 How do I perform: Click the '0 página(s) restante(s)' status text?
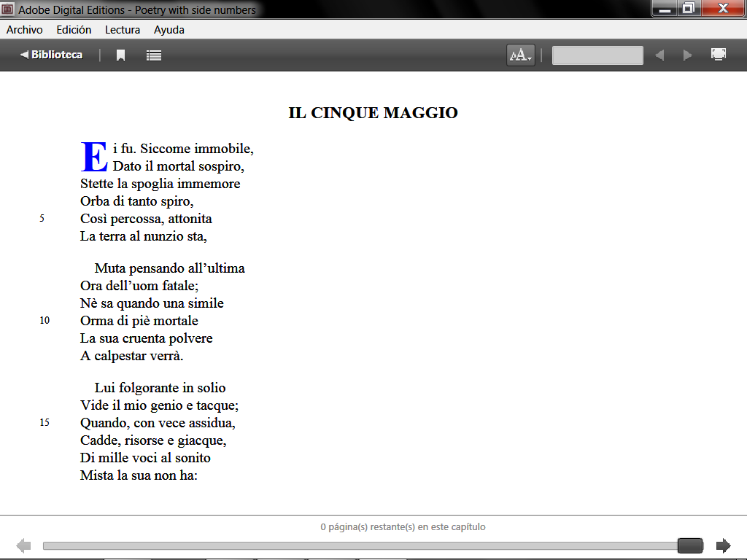click(x=403, y=526)
